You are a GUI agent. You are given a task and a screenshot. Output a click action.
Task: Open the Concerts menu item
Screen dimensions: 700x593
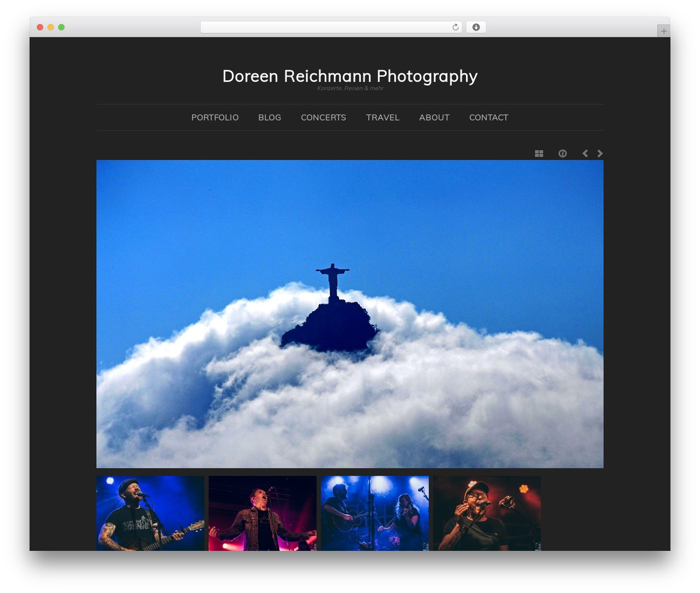pyautogui.click(x=323, y=118)
